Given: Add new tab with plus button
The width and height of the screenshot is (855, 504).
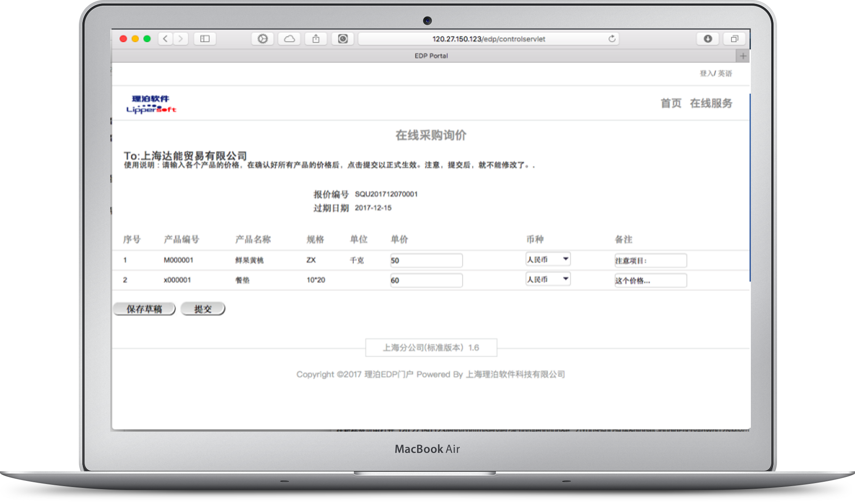Looking at the screenshot, I should [743, 56].
